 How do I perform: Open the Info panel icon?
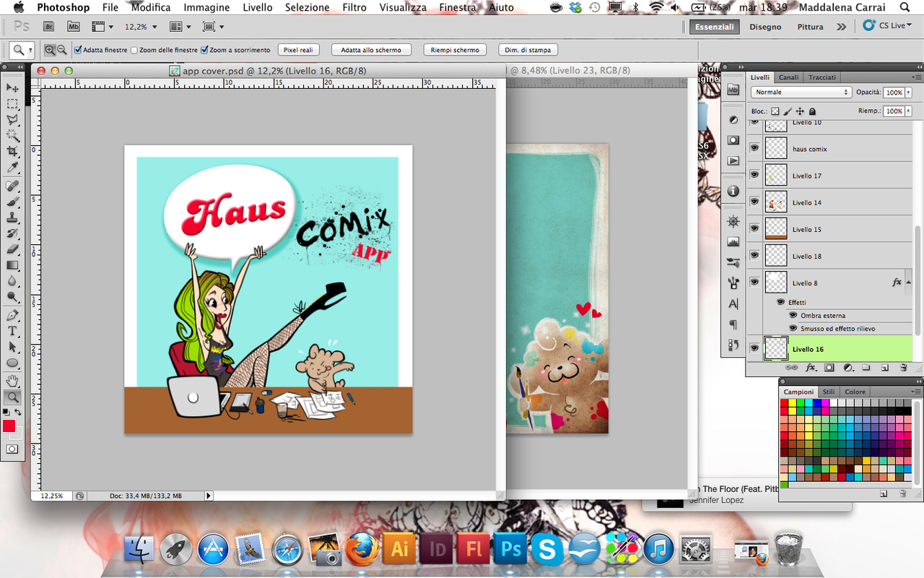[x=733, y=191]
